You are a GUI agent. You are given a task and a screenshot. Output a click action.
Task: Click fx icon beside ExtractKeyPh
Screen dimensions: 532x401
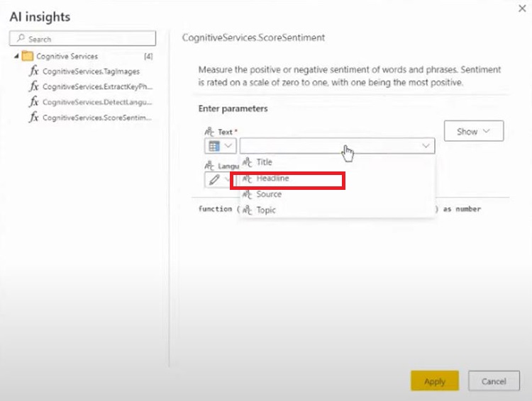[33, 86]
